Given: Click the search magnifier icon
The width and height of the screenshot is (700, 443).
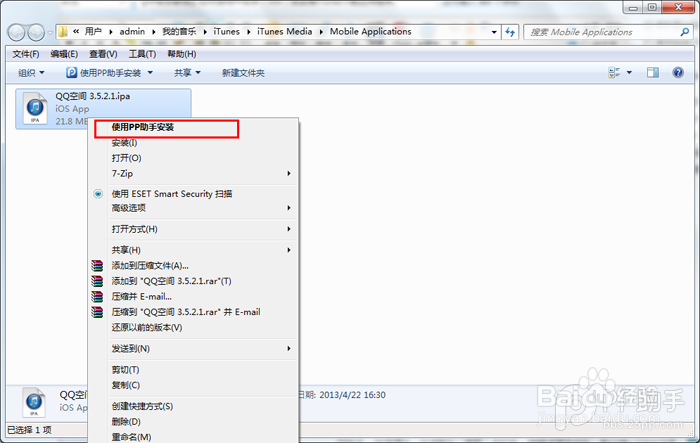Looking at the screenshot, I should (684, 32).
